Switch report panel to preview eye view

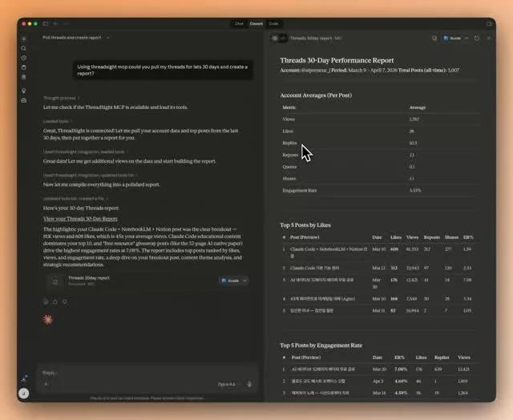(x=275, y=38)
